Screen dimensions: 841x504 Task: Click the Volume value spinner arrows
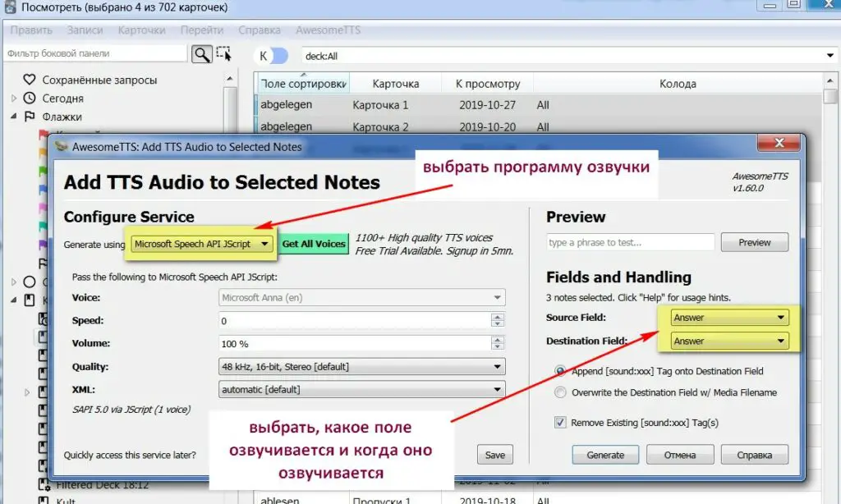click(x=497, y=343)
